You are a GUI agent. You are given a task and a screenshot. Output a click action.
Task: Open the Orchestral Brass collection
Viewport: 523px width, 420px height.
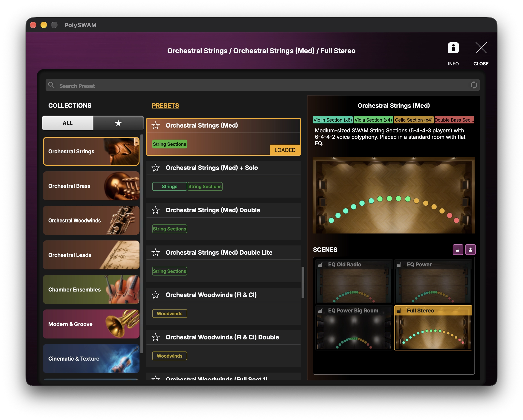[x=91, y=186]
